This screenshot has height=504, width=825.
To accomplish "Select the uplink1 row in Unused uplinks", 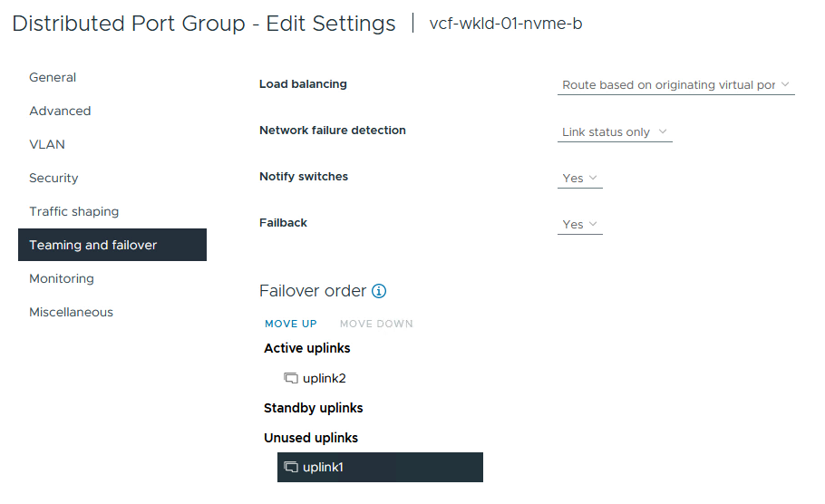I will (x=380, y=467).
